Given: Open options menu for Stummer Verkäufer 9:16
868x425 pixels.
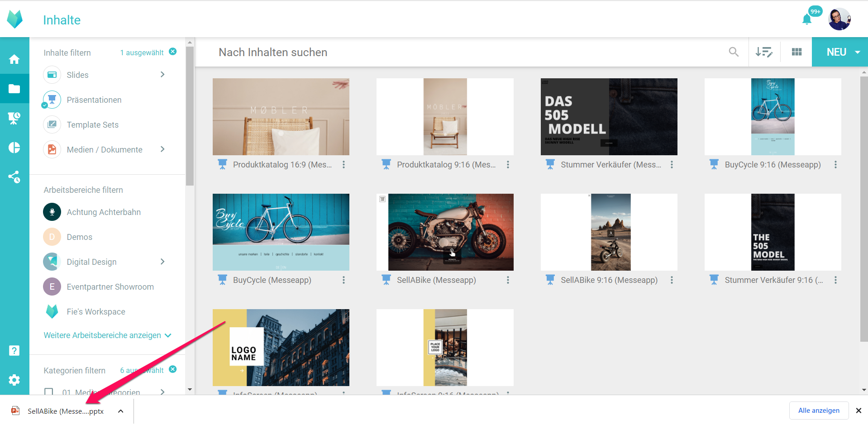Looking at the screenshot, I should click(835, 280).
